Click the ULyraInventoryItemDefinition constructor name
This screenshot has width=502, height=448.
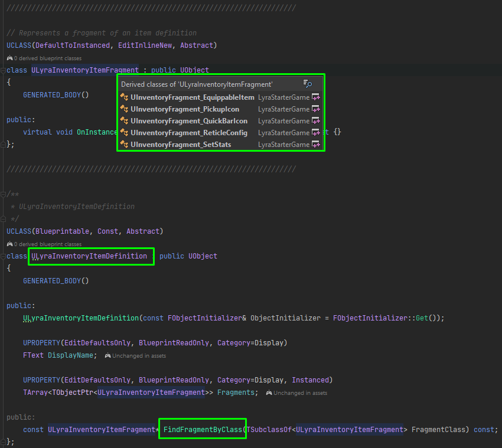tap(81, 318)
